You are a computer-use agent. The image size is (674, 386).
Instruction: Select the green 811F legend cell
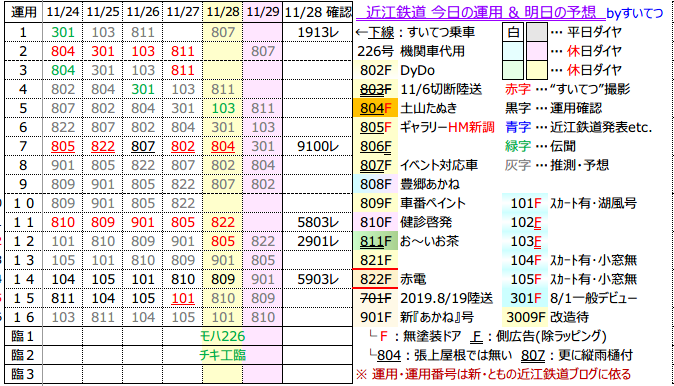[375, 241]
